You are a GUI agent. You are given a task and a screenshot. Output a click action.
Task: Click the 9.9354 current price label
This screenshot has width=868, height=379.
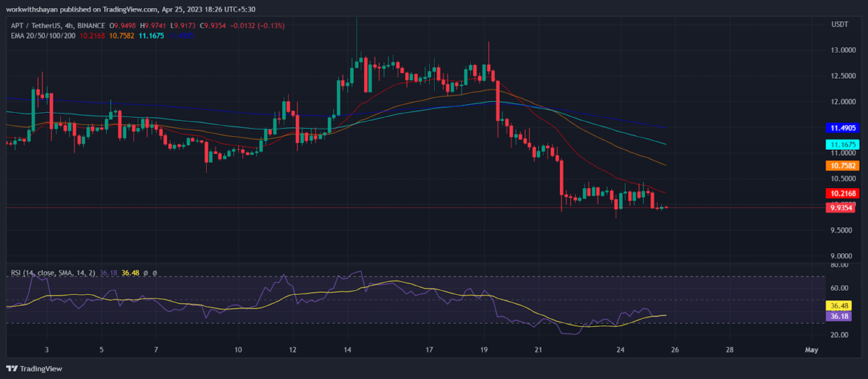(x=842, y=208)
